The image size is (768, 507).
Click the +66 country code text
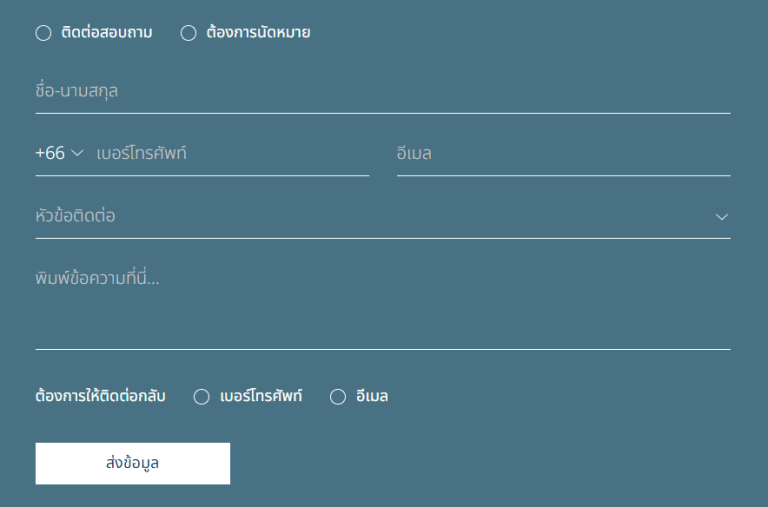50,153
